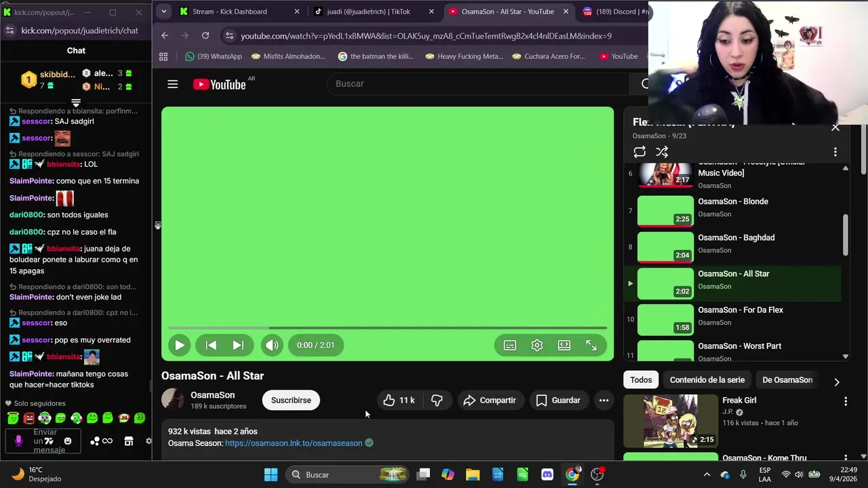Open the WhatsApp bookmark
The image size is (868, 488).
coord(214,56)
